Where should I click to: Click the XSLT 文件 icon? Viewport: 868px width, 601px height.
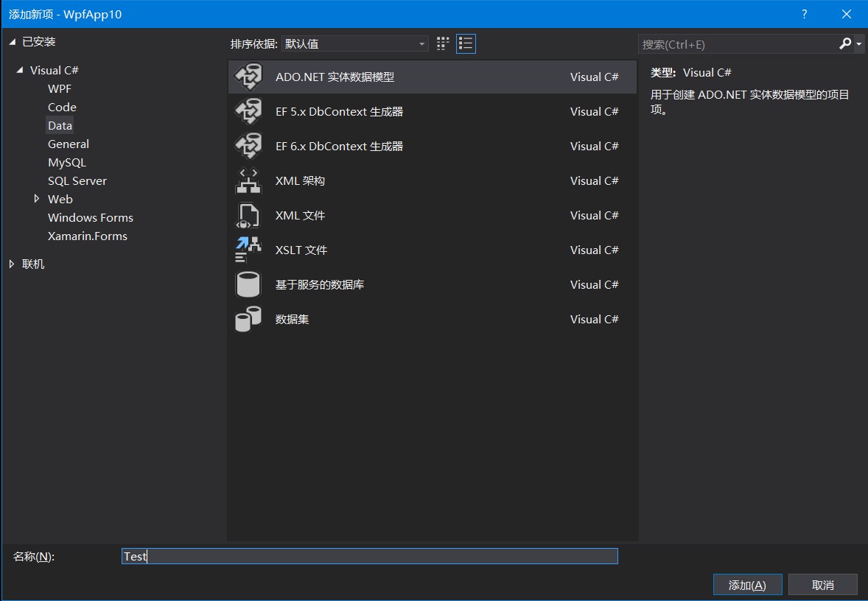click(x=248, y=250)
